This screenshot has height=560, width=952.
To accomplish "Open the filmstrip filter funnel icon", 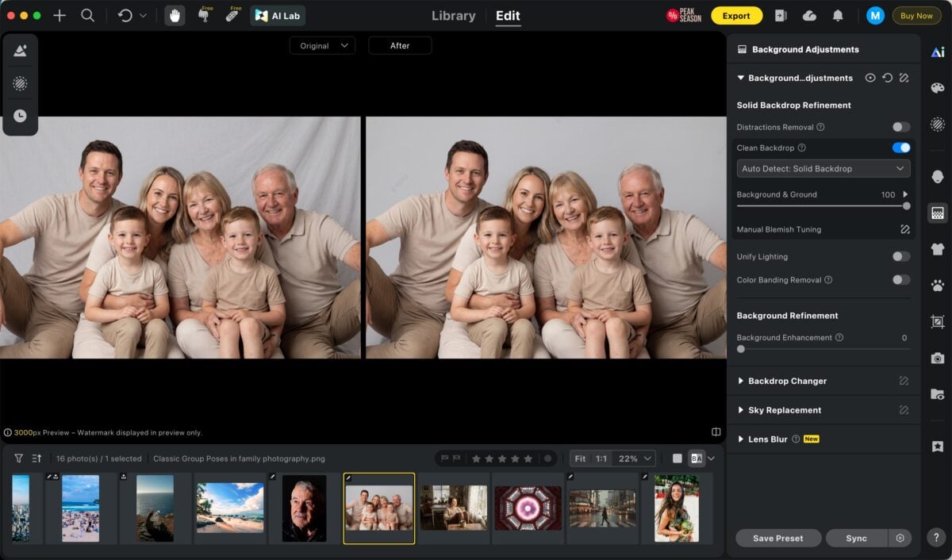I will click(x=19, y=458).
